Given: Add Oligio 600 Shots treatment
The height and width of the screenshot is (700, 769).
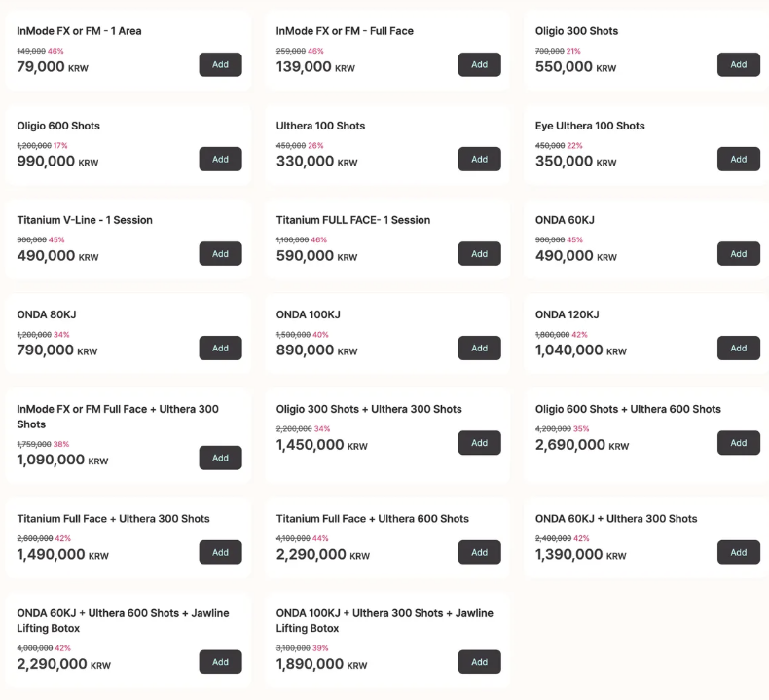Looking at the screenshot, I should pos(220,159).
